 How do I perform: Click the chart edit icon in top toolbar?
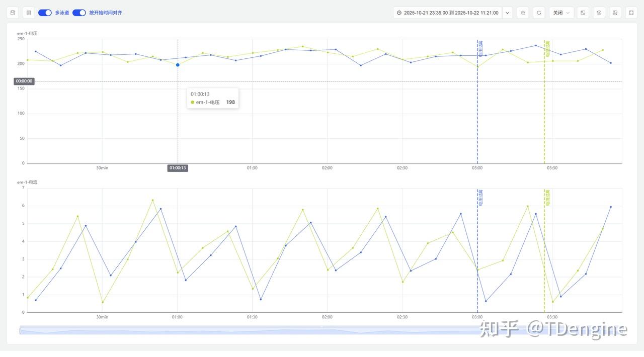point(615,13)
